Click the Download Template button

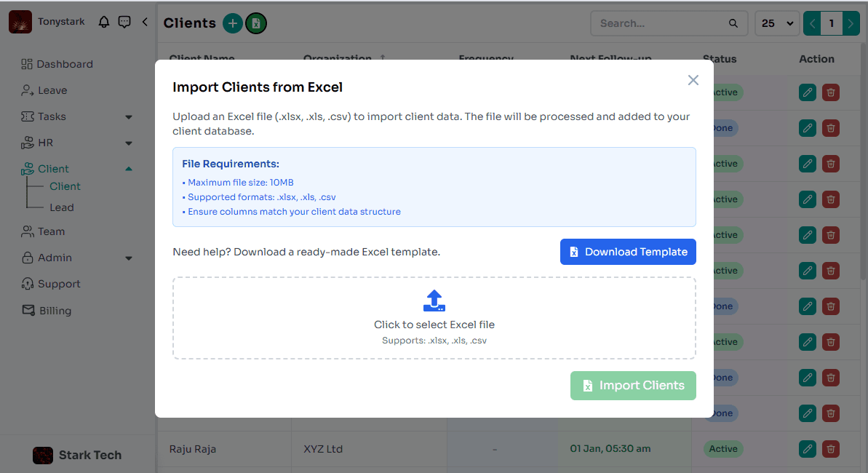click(627, 252)
